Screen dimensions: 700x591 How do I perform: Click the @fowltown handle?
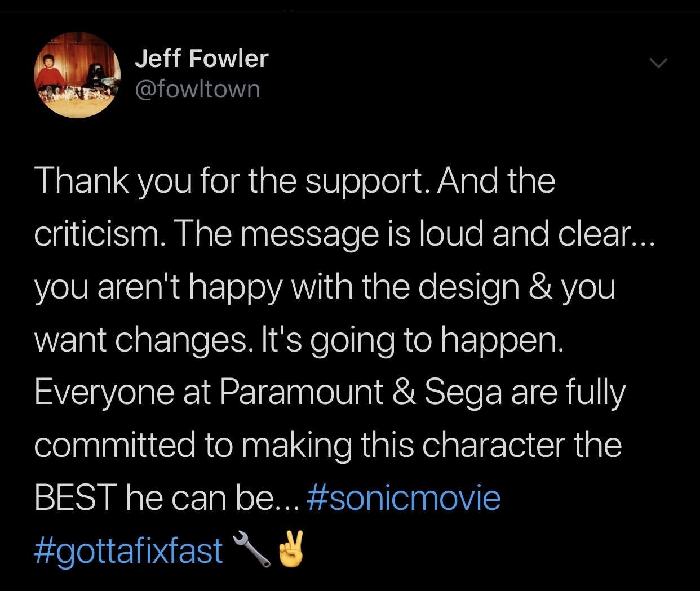pos(197,89)
